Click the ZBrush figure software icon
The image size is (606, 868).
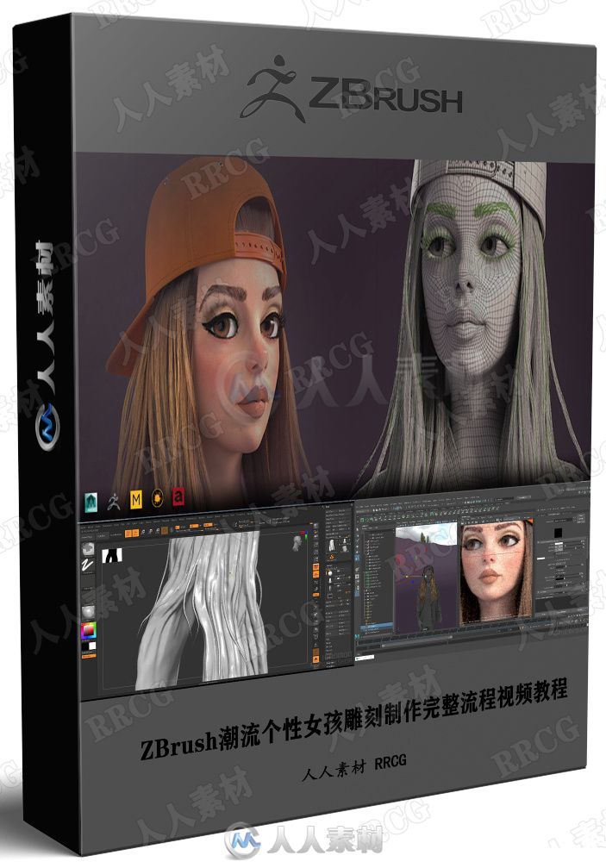tap(114, 502)
